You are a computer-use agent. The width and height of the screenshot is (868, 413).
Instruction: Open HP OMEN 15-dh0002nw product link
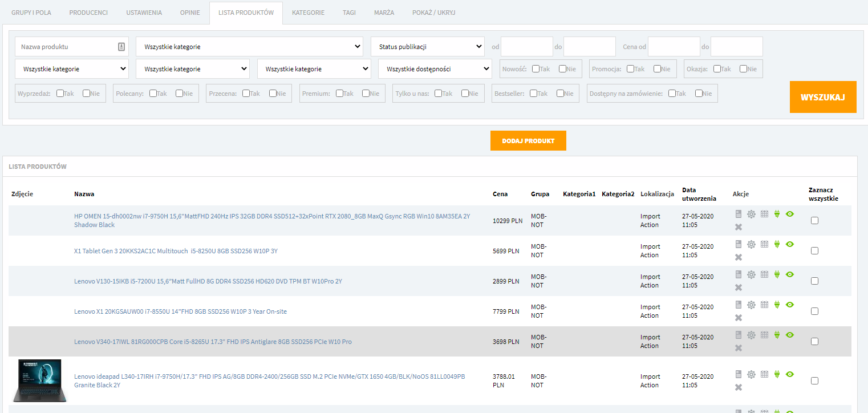coord(272,221)
